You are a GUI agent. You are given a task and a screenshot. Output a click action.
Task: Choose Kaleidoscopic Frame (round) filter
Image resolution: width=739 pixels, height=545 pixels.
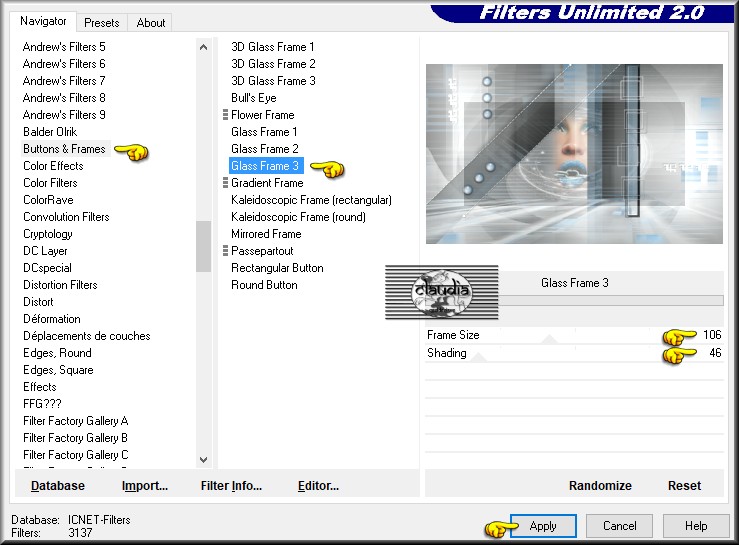(x=298, y=216)
